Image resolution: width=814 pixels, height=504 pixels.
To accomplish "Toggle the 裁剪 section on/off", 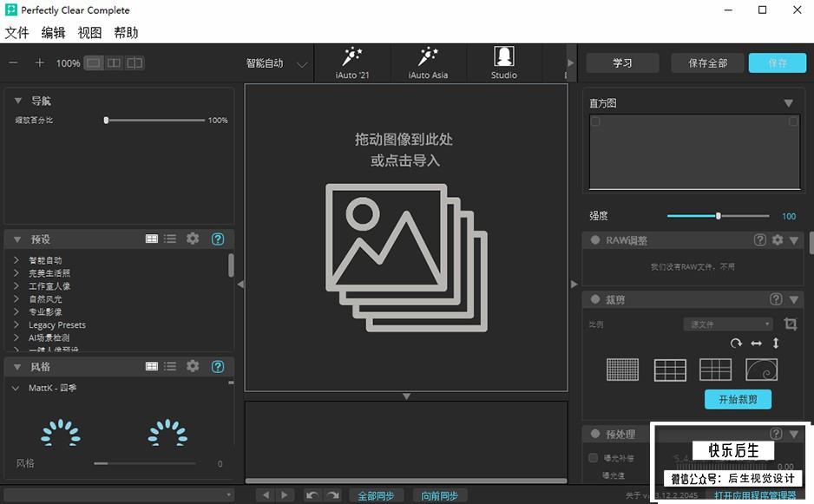I will 595,299.
